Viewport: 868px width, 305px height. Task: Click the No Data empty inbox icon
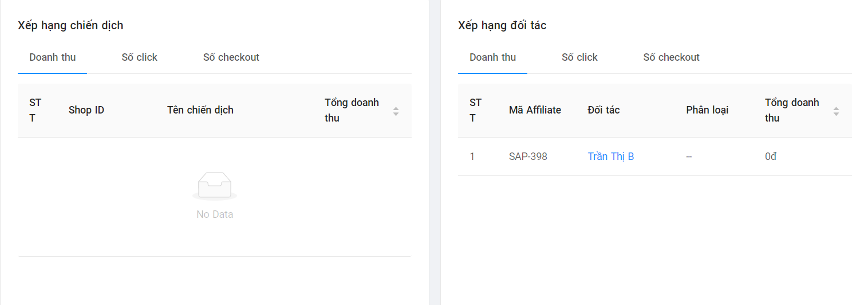215,186
